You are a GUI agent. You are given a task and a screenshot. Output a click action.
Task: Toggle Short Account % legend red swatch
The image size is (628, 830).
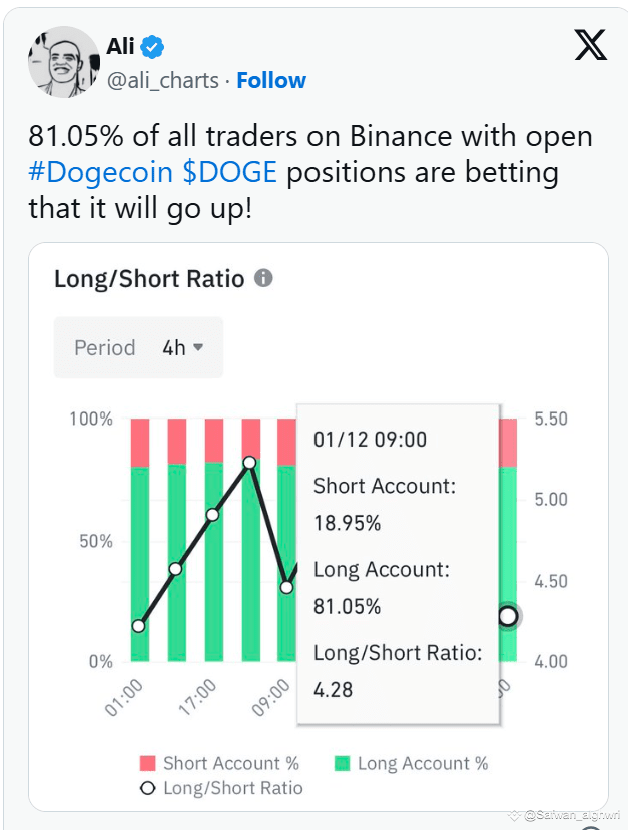(x=147, y=763)
